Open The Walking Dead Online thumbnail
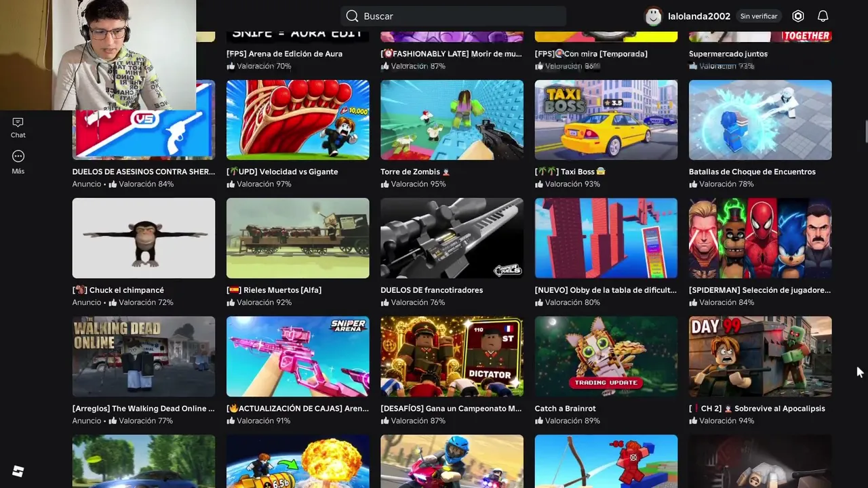The height and width of the screenshot is (488, 868). pyautogui.click(x=144, y=357)
